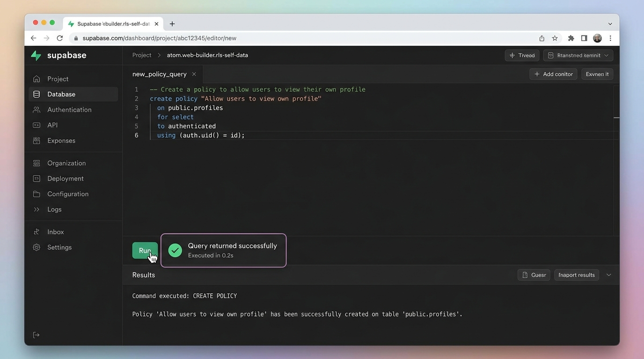Expand the Rtanstred xemnit dropdown
This screenshot has width=644, height=359.
tap(578, 55)
